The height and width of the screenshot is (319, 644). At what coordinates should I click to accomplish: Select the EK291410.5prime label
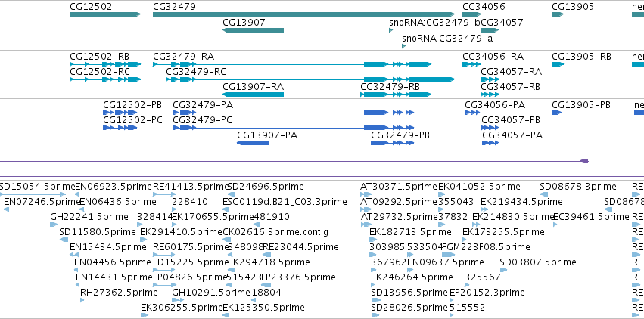181,232
